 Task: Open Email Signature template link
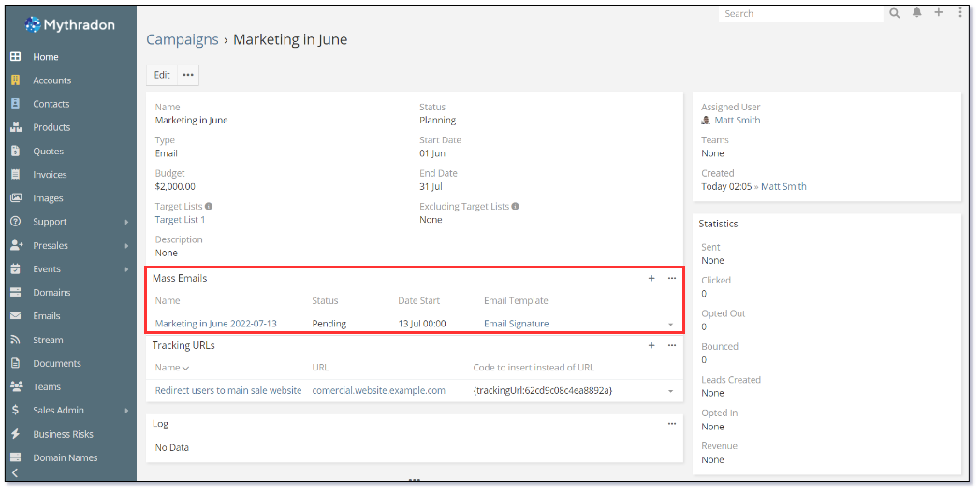click(517, 324)
